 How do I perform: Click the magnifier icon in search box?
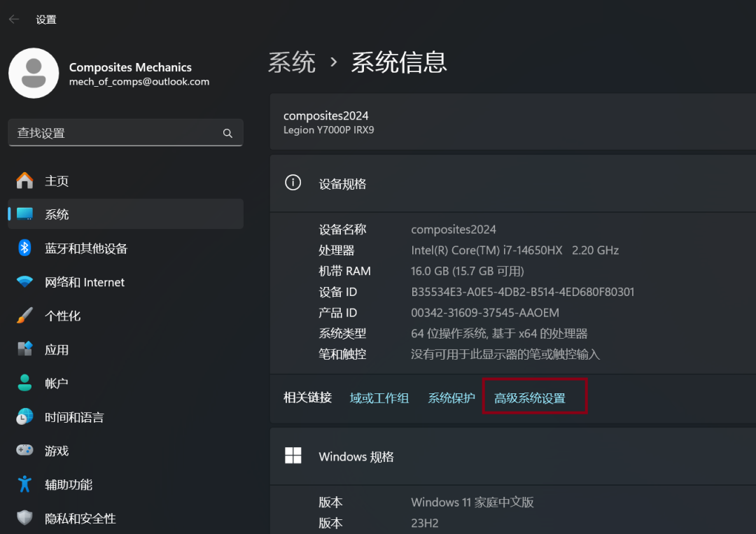[227, 133]
